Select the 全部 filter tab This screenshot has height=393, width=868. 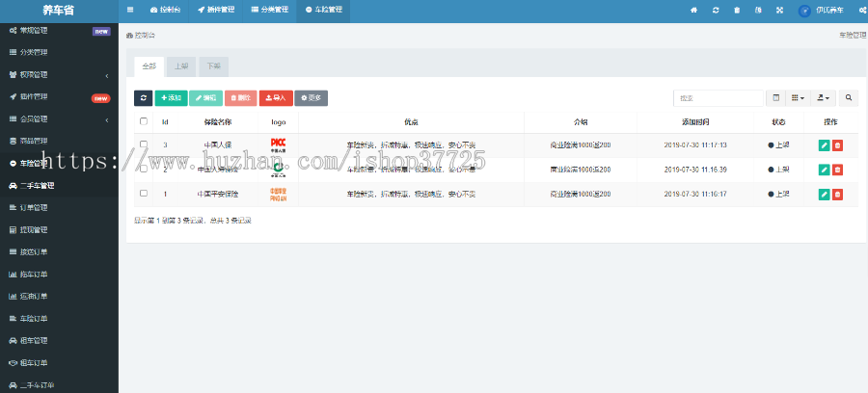149,66
